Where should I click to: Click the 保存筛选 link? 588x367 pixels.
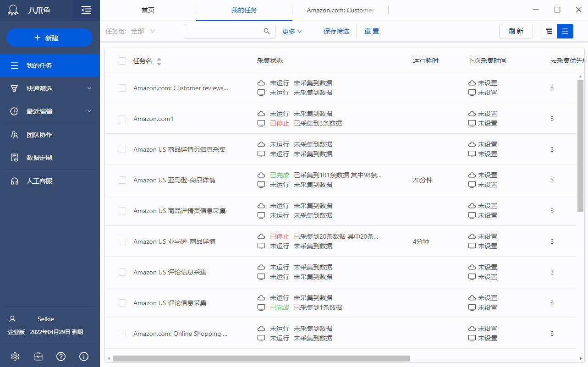[x=336, y=31]
